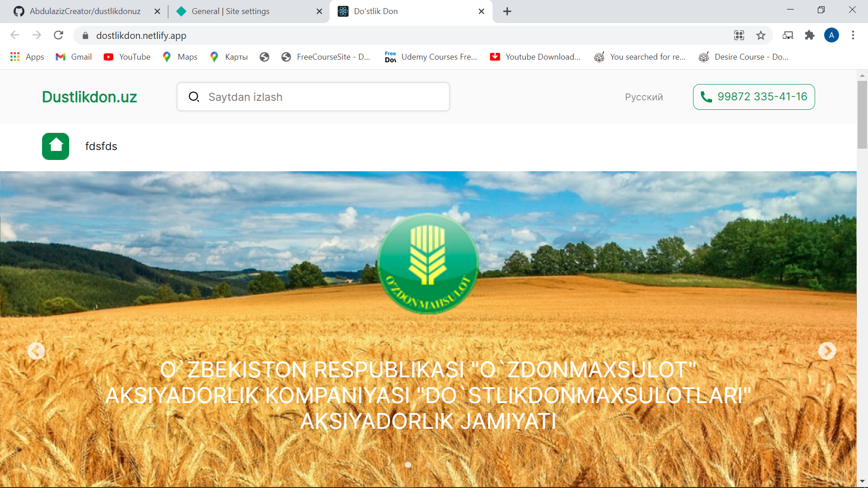Click the Dustlikdon.uz logo link

90,97
